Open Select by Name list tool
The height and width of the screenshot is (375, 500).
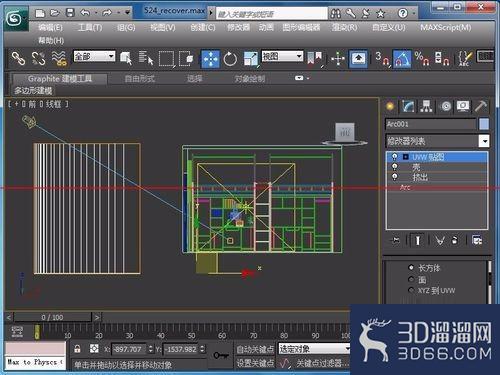(x=146, y=59)
